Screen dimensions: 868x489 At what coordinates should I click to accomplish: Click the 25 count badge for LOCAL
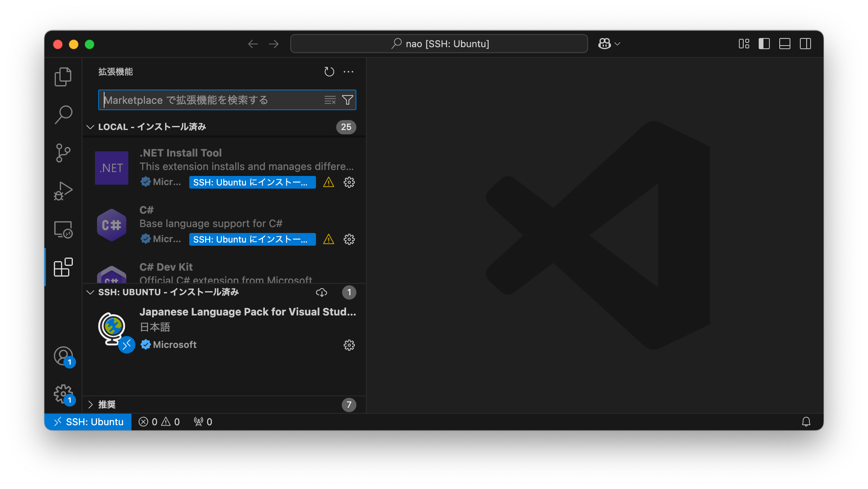coord(346,127)
